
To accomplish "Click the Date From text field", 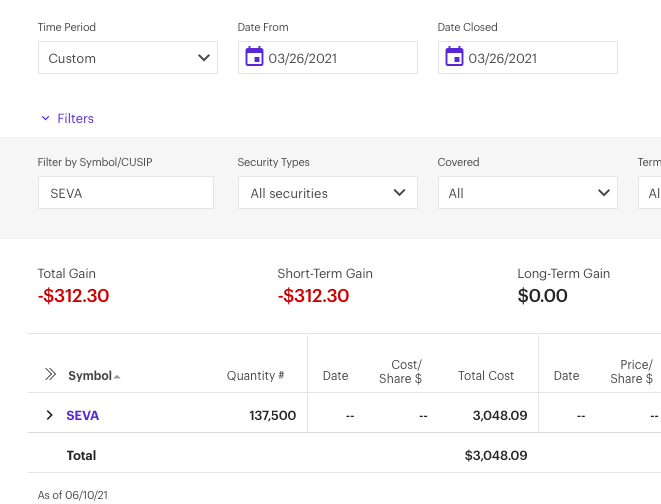I will pos(338,58).
